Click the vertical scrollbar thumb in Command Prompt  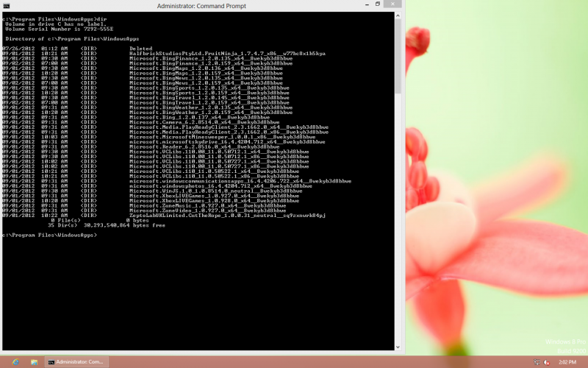pyautogui.click(x=398, y=57)
